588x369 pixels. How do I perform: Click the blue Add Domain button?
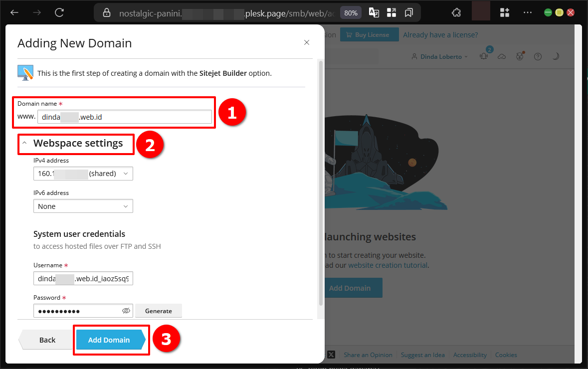click(x=109, y=340)
